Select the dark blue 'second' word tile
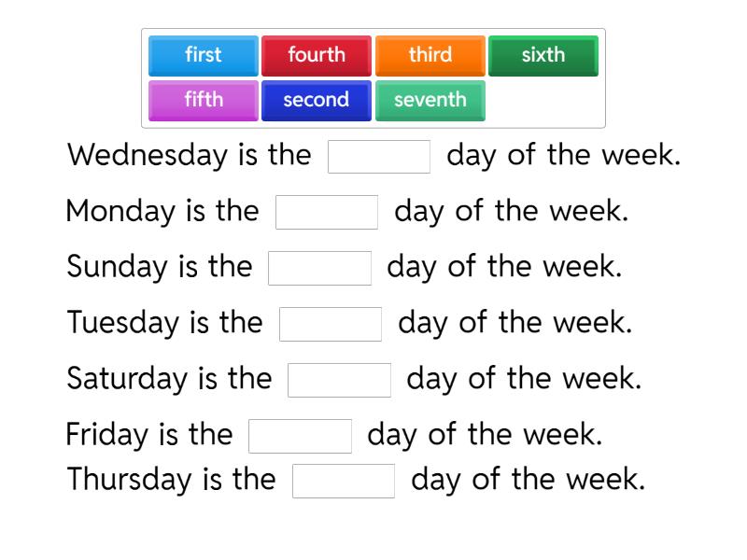The height and width of the screenshot is (560, 747). pos(317,100)
